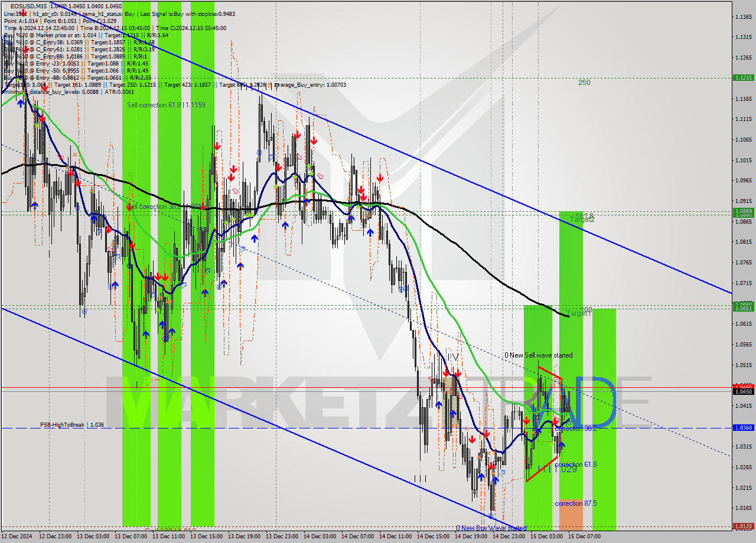Click the 13 Dec 07:00 time axis label
The image size is (756, 543).
pos(131,537)
